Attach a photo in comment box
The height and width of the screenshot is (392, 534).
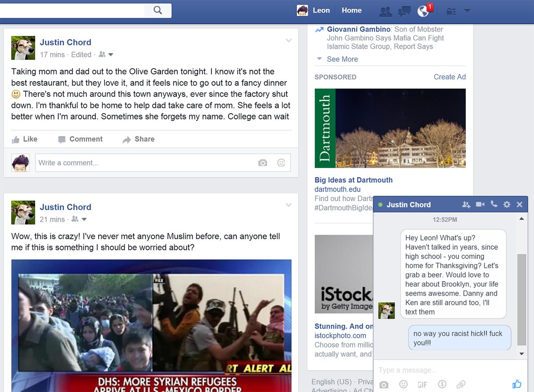click(263, 163)
